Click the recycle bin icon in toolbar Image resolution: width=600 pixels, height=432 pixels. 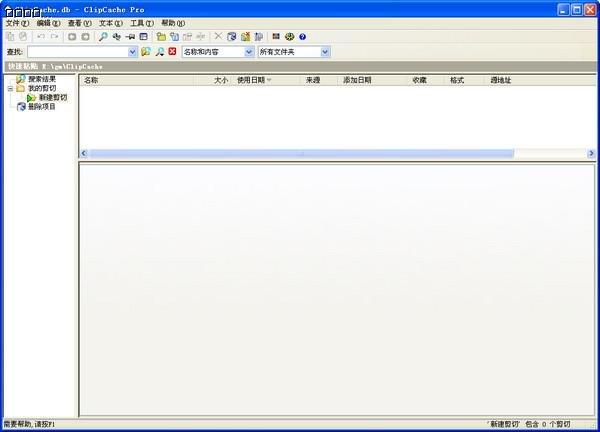coord(232,37)
